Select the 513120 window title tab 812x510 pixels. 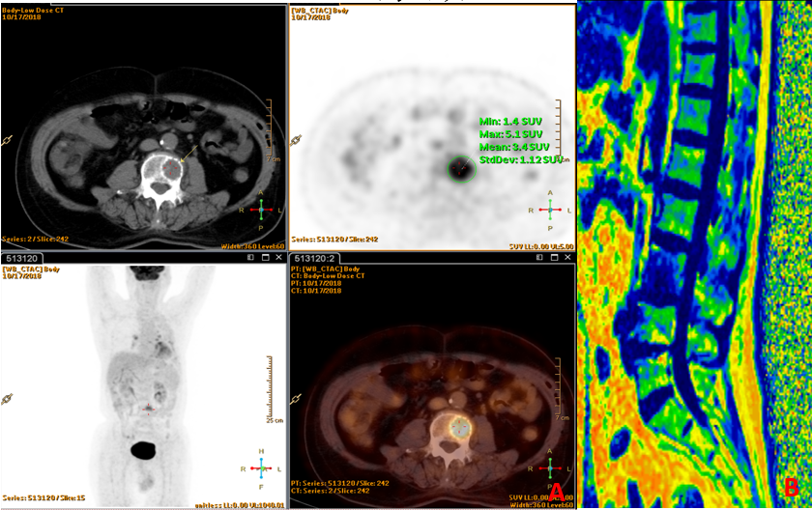point(19,258)
